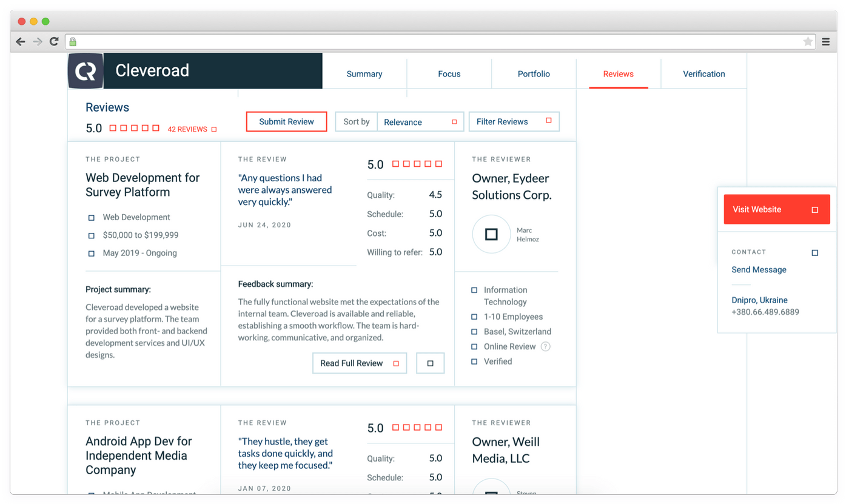Image resolution: width=849 pixels, height=504 pixels.
Task: Click Read Full Review button
Action: pyautogui.click(x=360, y=363)
